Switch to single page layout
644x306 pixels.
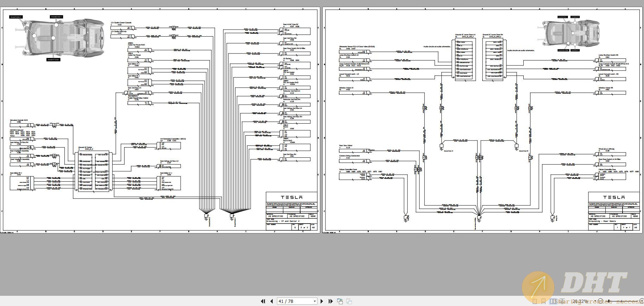tap(535, 301)
